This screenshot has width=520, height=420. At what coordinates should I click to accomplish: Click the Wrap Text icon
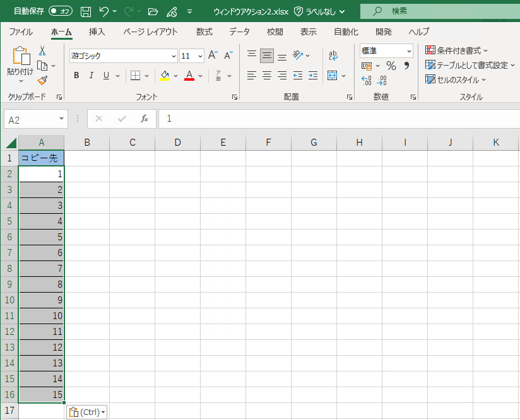333,55
